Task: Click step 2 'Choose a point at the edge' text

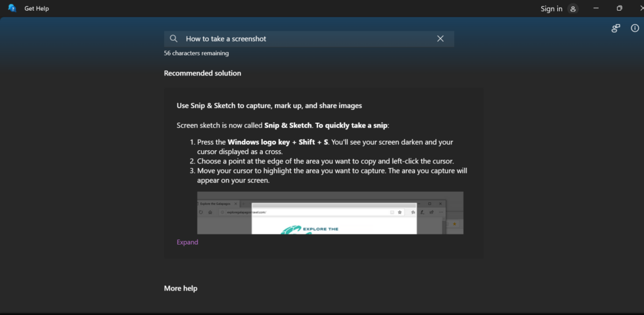Action: pyautogui.click(x=325, y=161)
